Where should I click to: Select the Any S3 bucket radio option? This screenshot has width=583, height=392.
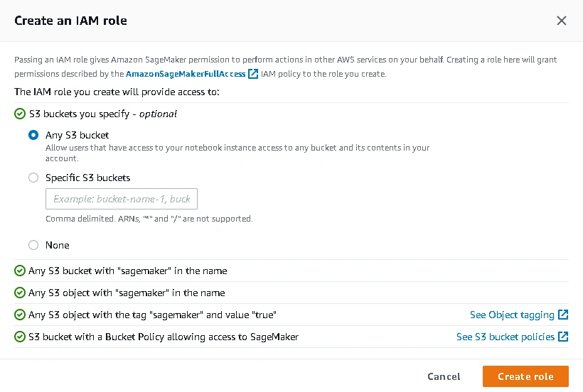pyautogui.click(x=33, y=135)
